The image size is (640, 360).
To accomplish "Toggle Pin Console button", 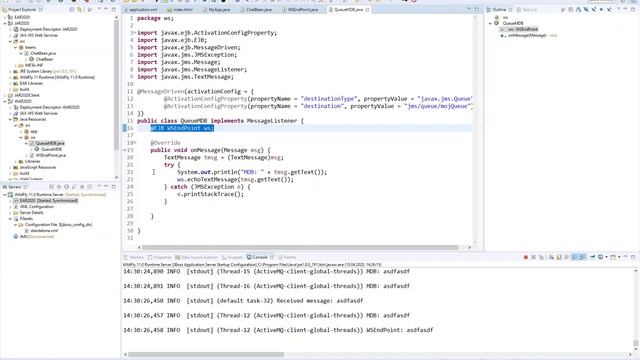I will (592, 257).
